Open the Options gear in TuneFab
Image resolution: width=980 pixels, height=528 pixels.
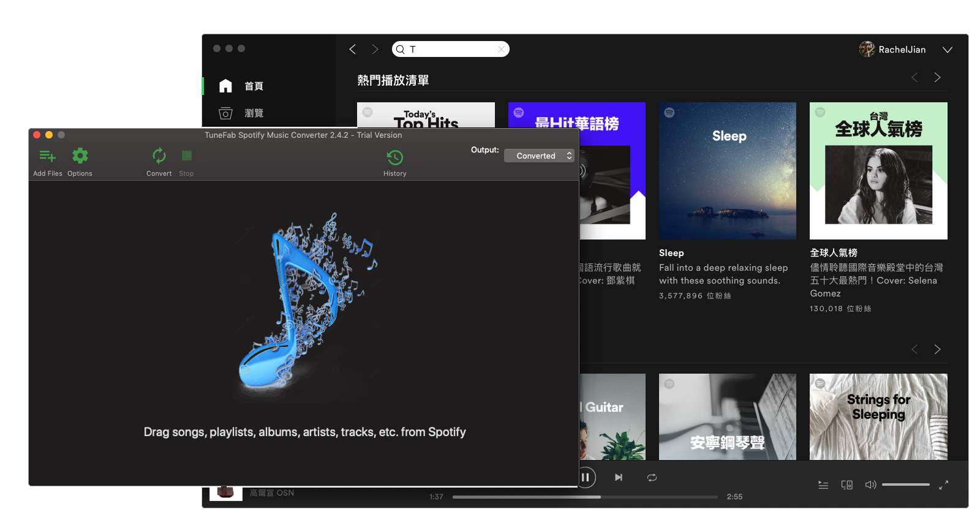click(80, 157)
